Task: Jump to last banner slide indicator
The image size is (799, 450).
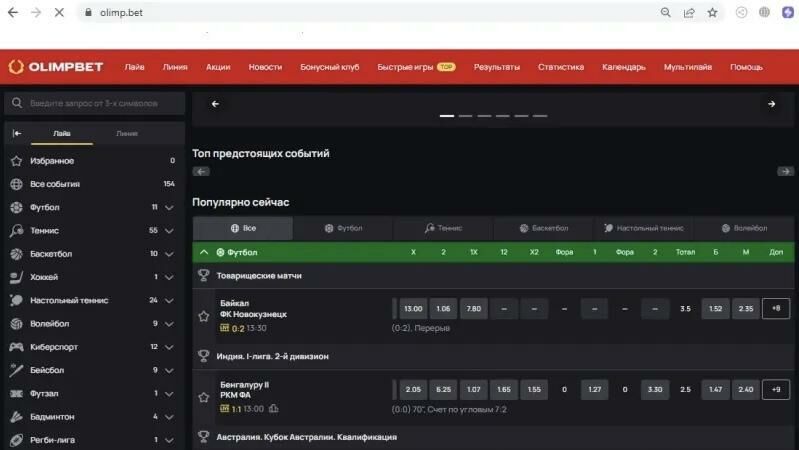Action: (x=540, y=116)
